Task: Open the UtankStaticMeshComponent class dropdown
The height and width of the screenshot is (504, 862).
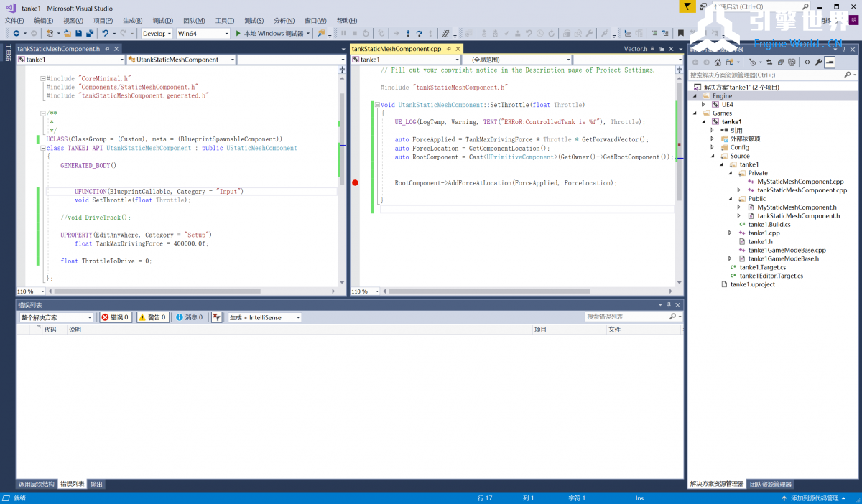Action: tap(180, 60)
